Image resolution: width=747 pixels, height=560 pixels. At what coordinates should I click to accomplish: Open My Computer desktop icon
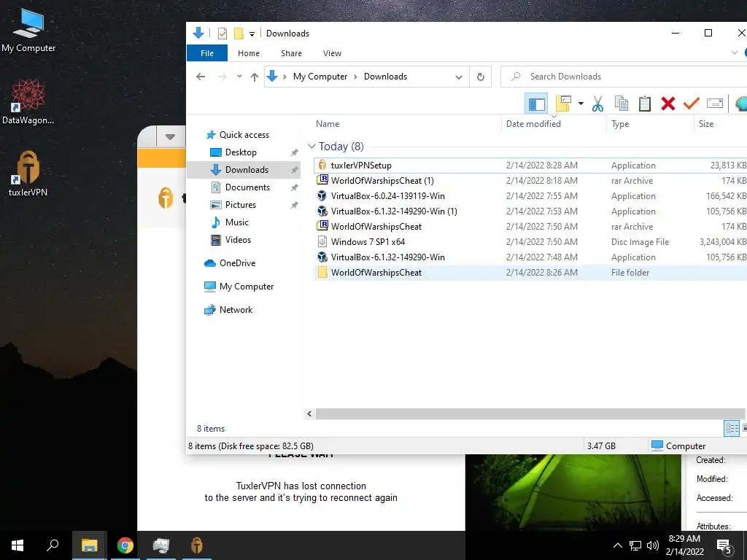coord(28,30)
